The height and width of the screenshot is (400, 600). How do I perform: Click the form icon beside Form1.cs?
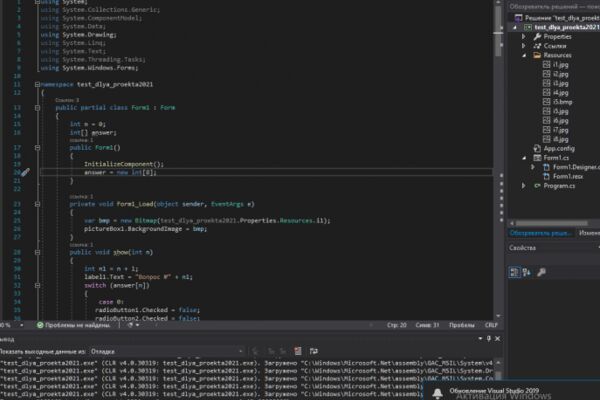click(x=537, y=158)
